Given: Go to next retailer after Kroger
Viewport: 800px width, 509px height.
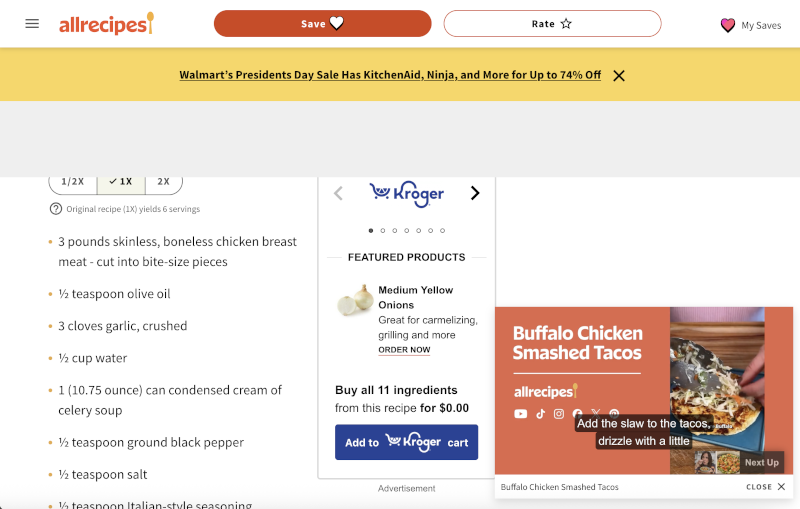Looking at the screenshot, I should pos(475,193).
